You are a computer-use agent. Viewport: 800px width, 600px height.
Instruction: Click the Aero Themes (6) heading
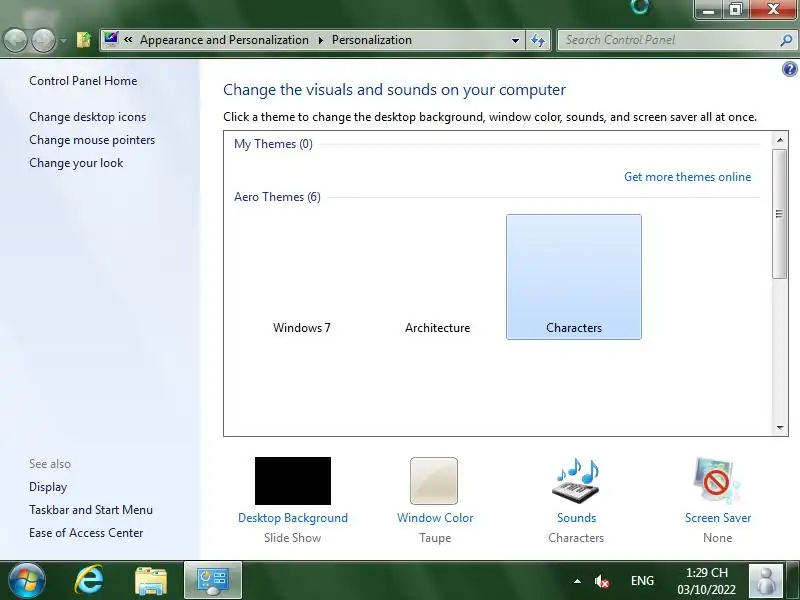277,197
